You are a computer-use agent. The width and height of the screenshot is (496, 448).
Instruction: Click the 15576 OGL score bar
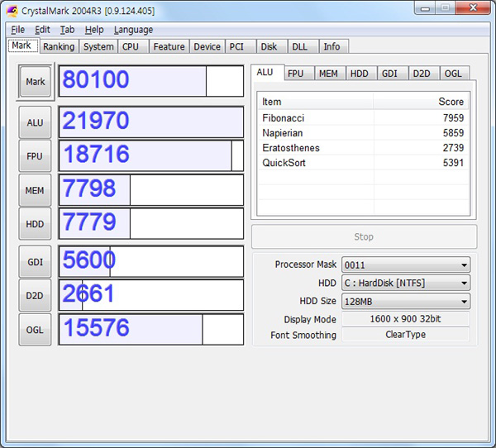151,329
